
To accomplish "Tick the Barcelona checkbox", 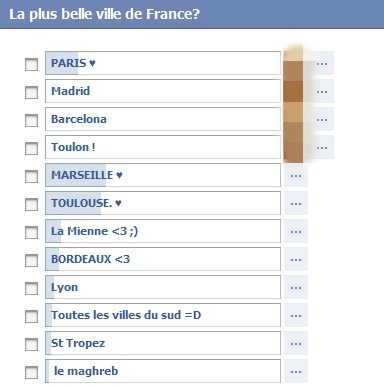I will 31,120.
